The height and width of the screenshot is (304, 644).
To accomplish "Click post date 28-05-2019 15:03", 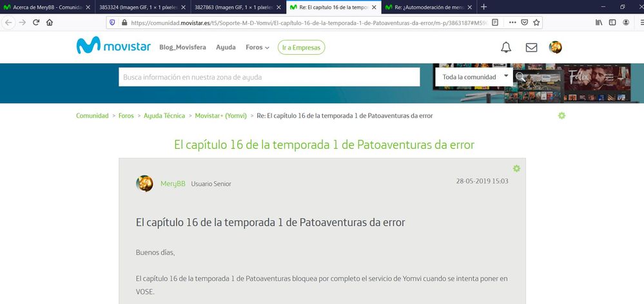I will [482, 181].
